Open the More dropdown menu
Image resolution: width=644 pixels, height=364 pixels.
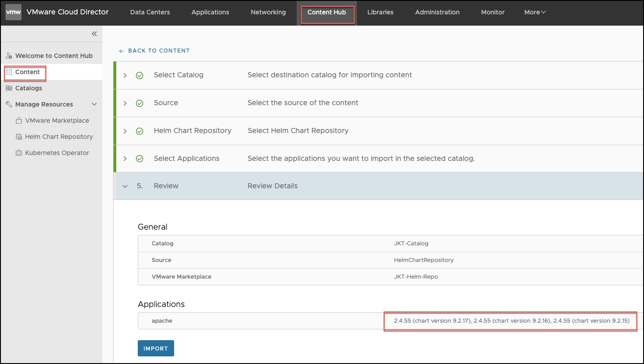tap(534, 12)
